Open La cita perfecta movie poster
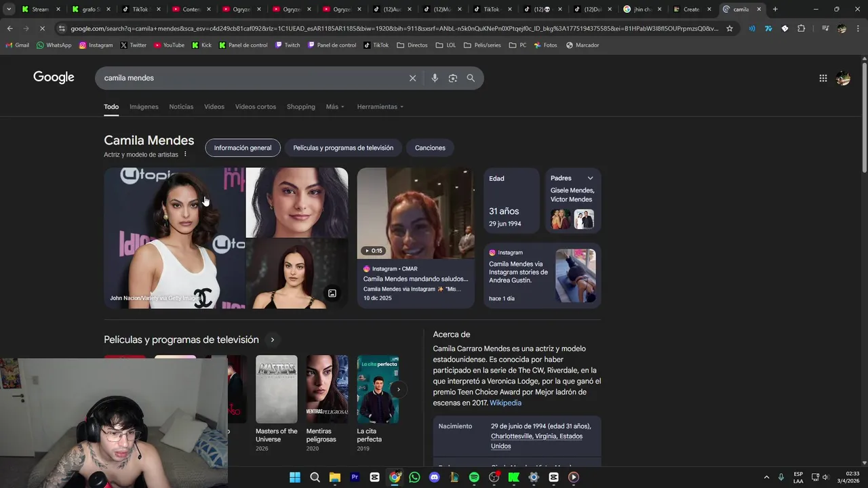Screen dimensions: 868x488 (378, 389)
